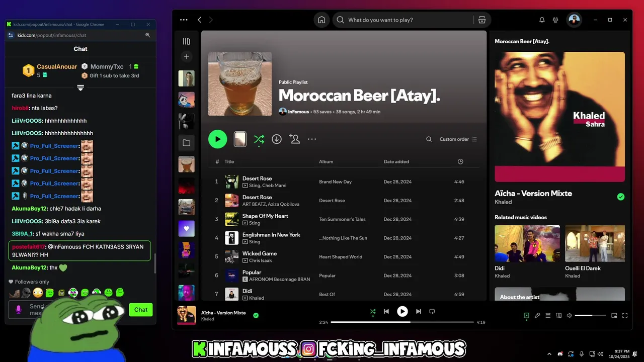Open InFamous playlist owner link
The image size is (644, 362).
(x=298, y=112)
